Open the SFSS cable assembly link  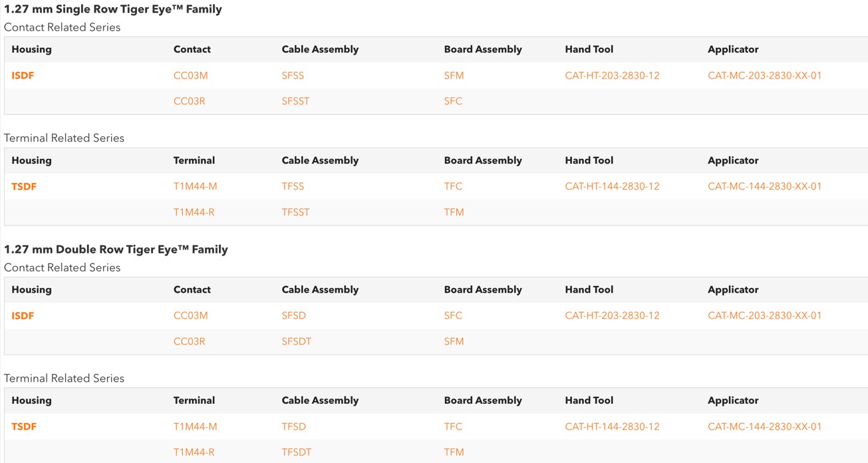tap(293, 76)
